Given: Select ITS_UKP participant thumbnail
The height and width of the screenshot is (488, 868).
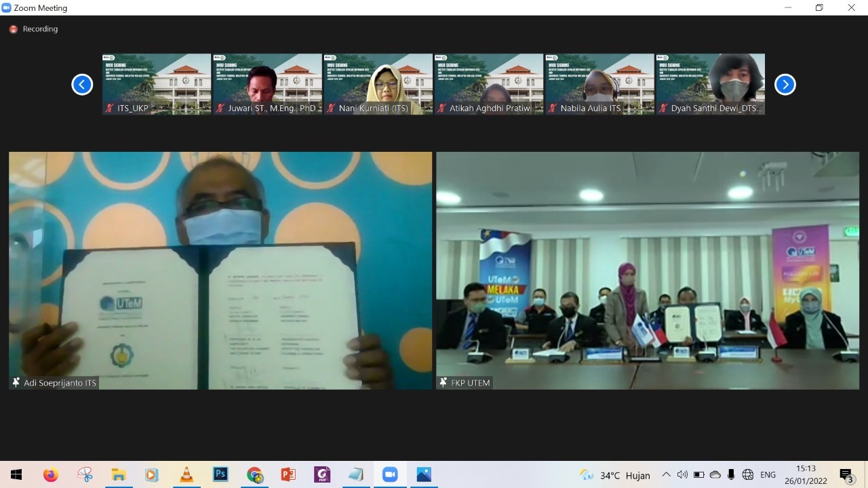Looking at the screenshot, I should [157, 84].
